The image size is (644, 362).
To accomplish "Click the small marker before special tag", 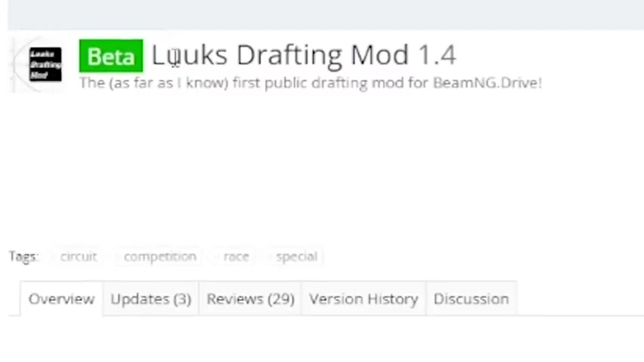I will (x=269, y=257).
